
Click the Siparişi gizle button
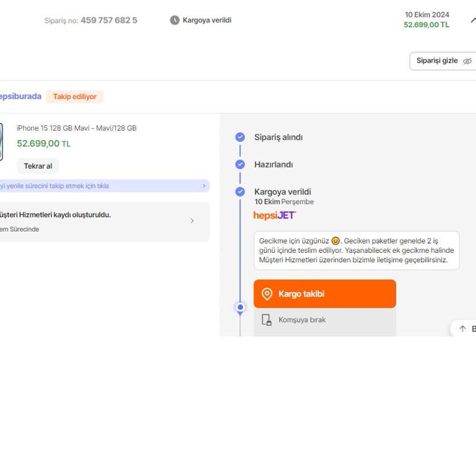443,61
